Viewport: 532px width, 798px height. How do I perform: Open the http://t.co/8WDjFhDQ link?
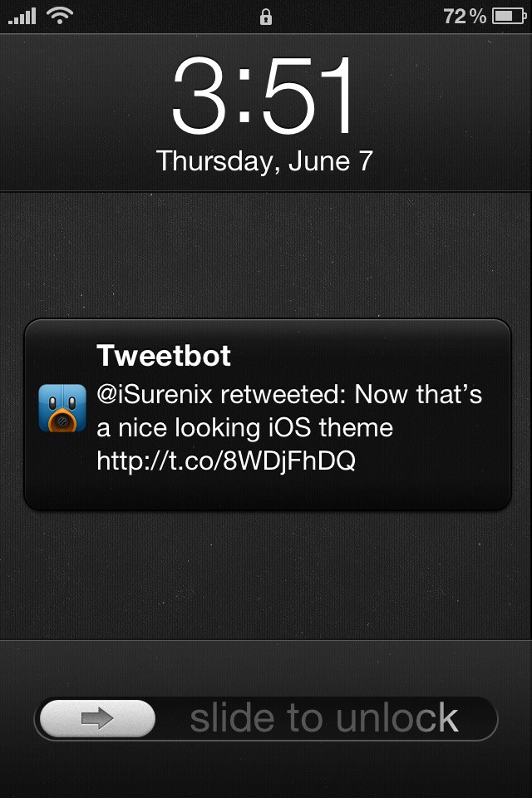click(x=226, y=461)
